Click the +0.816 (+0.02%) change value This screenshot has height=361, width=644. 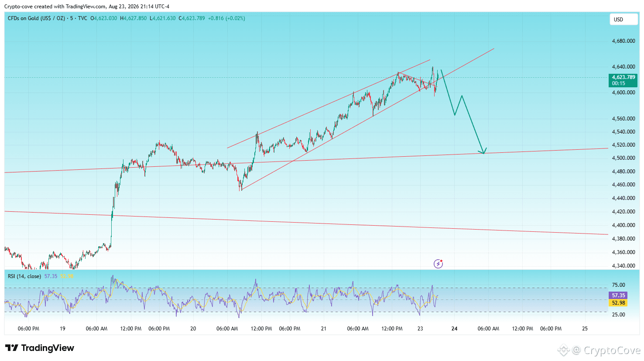click(x=226, y=18)
